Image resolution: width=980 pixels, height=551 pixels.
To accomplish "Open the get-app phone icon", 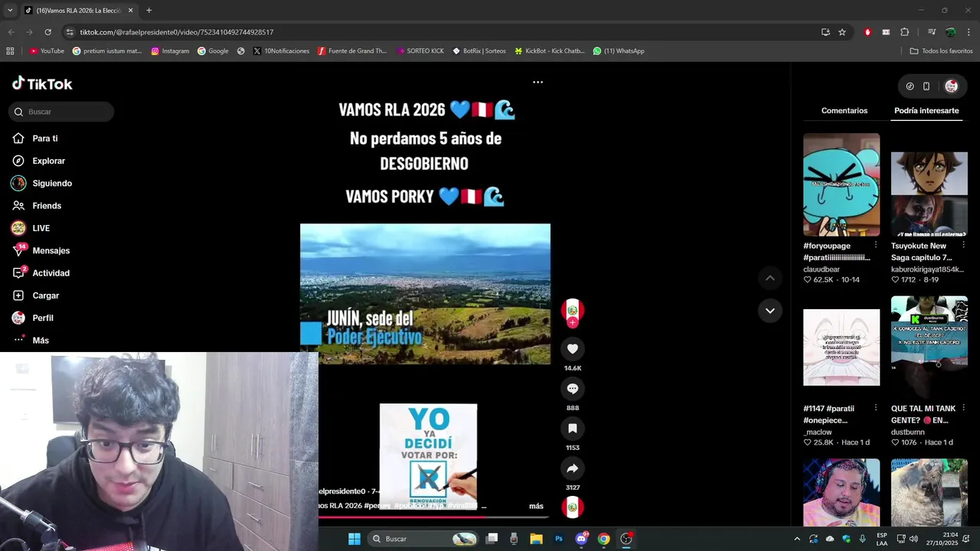I will 926,86.
